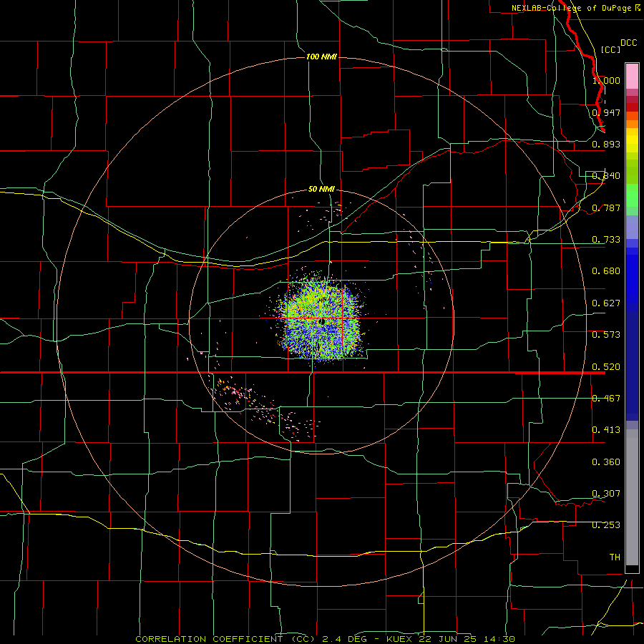Click the "50 NMI" range ring label
Screen dimensions: 644x644
pos(321,189)
